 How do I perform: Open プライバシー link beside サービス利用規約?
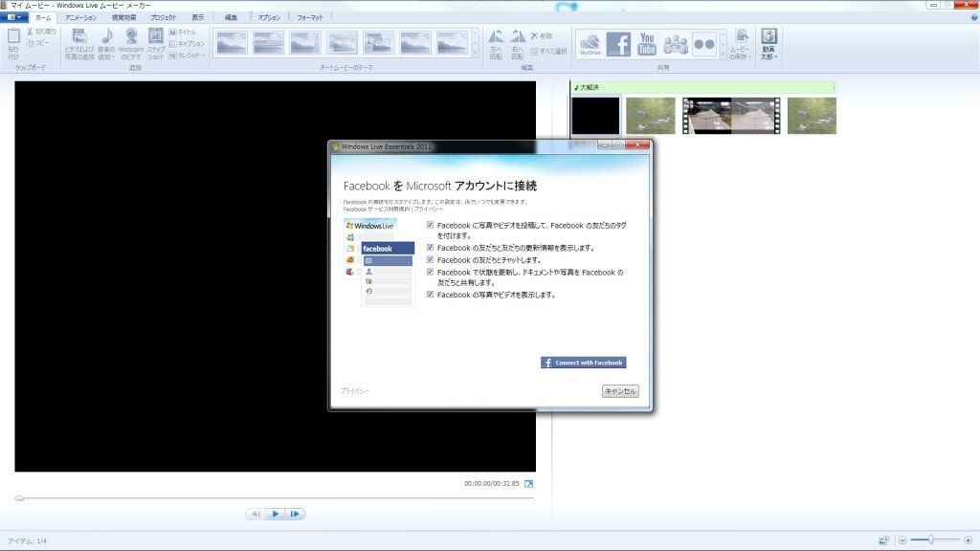(x=429, y=209)
